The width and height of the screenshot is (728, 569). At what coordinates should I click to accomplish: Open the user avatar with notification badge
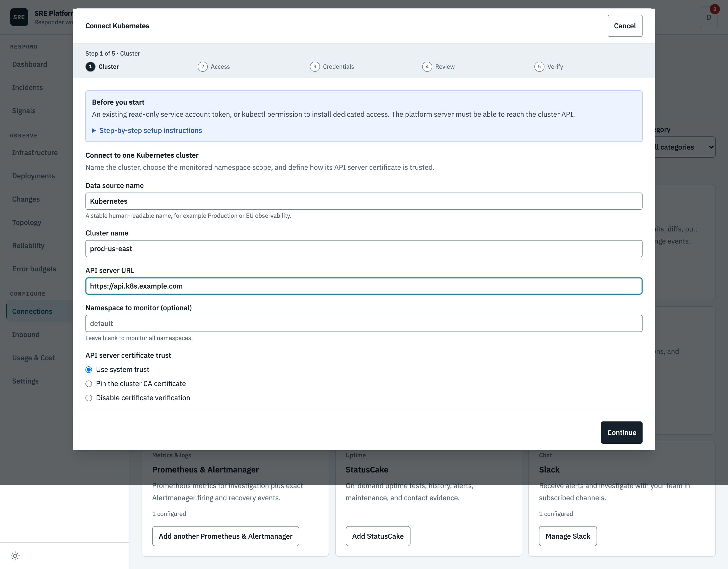pyautogui.click(x=709, y=17)
